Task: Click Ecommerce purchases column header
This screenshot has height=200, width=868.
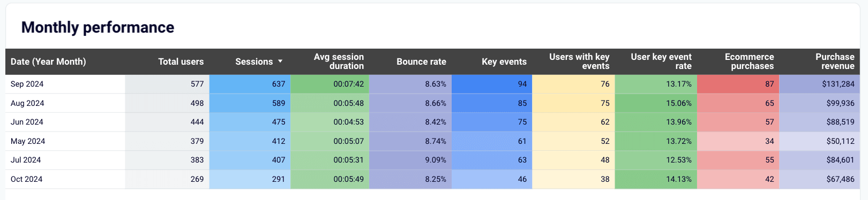Action: (749, 61)
